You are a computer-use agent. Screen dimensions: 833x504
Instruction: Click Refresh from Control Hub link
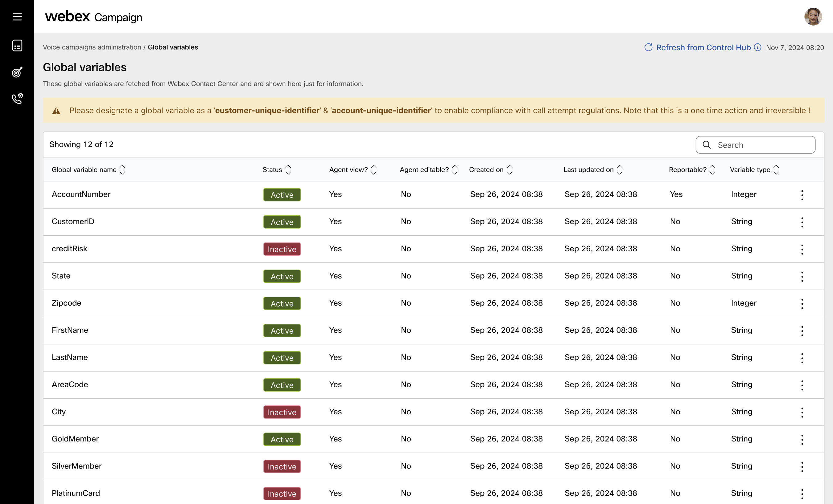703,47
